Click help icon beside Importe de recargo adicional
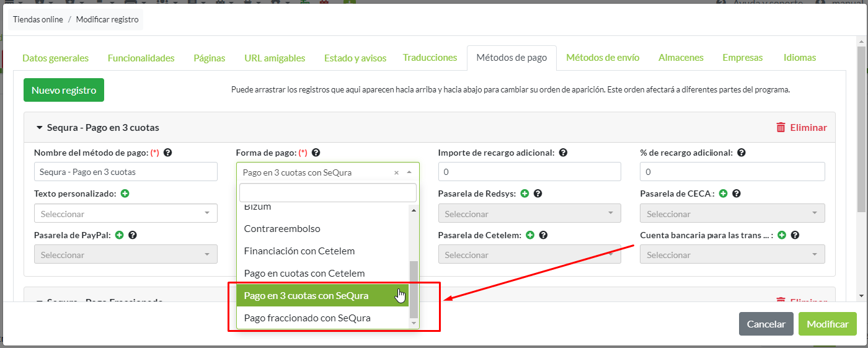The height and width of the screenshot is (348, 868). [563, 153]
